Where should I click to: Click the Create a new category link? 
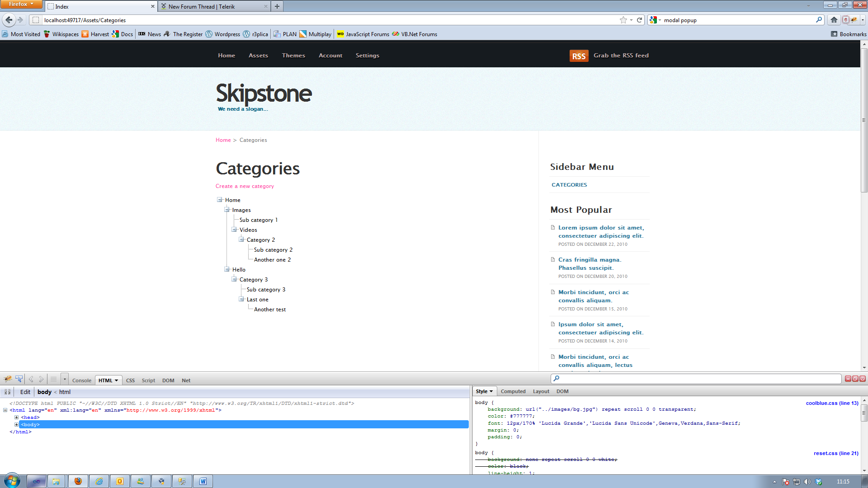point(245,186)
